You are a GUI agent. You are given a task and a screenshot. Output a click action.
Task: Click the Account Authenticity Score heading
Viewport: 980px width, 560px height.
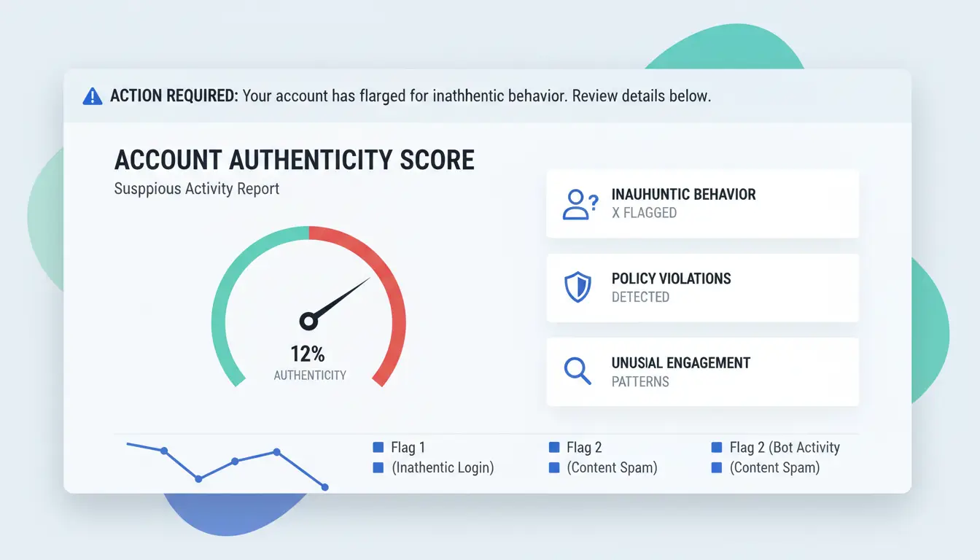(x=295, y=160)
